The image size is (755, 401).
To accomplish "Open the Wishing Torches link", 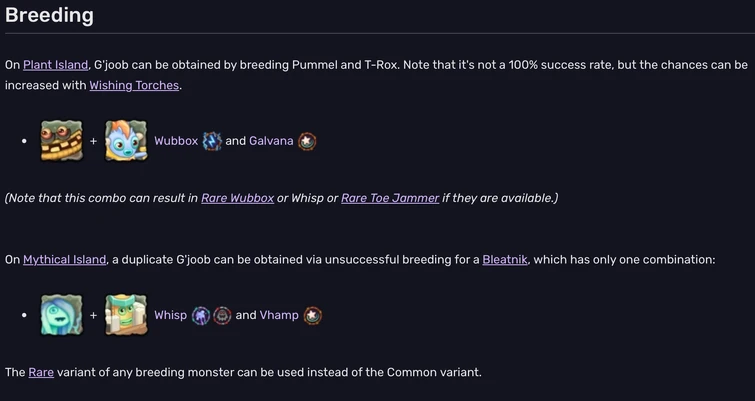I will pyautogui.click(x=134, y=85).
